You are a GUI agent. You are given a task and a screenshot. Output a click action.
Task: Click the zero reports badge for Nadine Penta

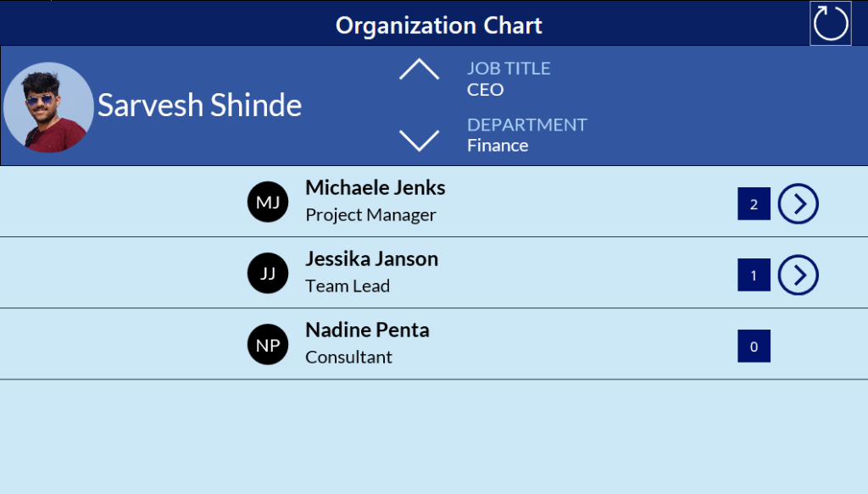pyautogui.click(x=754, y=346)
